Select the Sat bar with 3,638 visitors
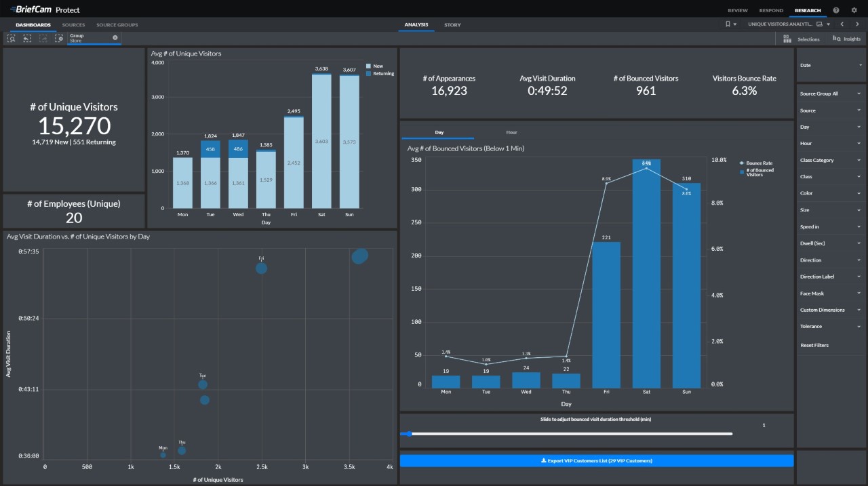This screenshot has width=868, height=486. pyautogui.click(x=321, y=141)
